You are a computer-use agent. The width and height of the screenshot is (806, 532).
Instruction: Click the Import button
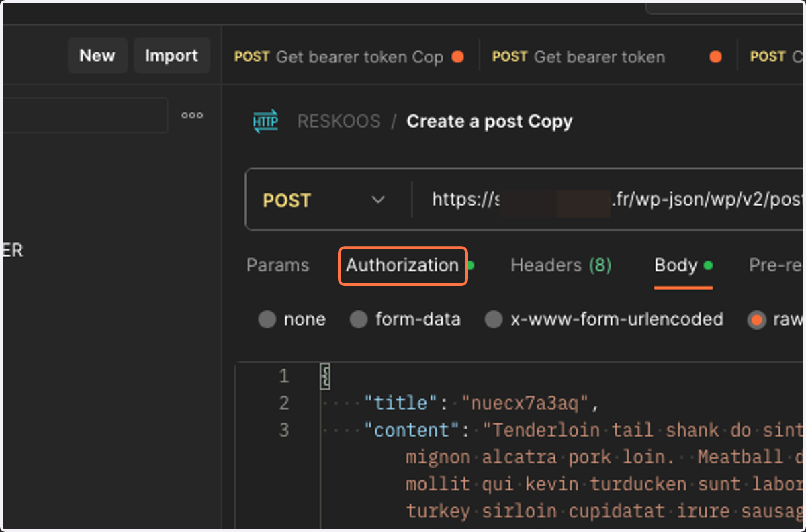click(171, 56)
